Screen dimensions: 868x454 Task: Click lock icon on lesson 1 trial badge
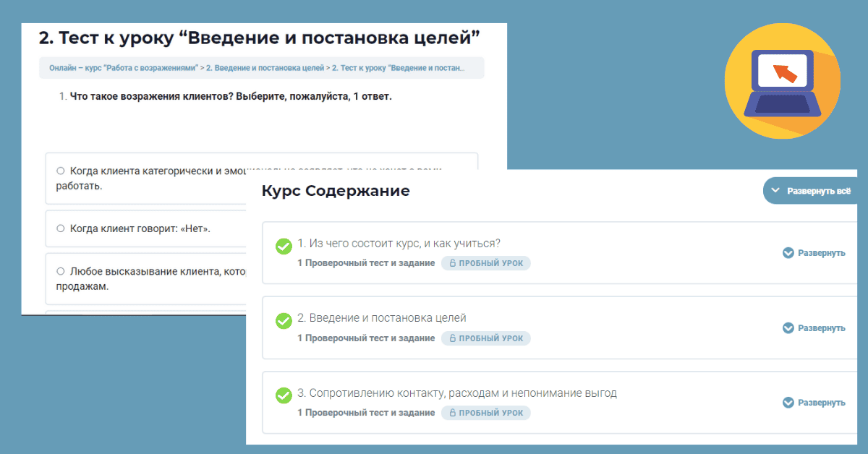(453, 263)
